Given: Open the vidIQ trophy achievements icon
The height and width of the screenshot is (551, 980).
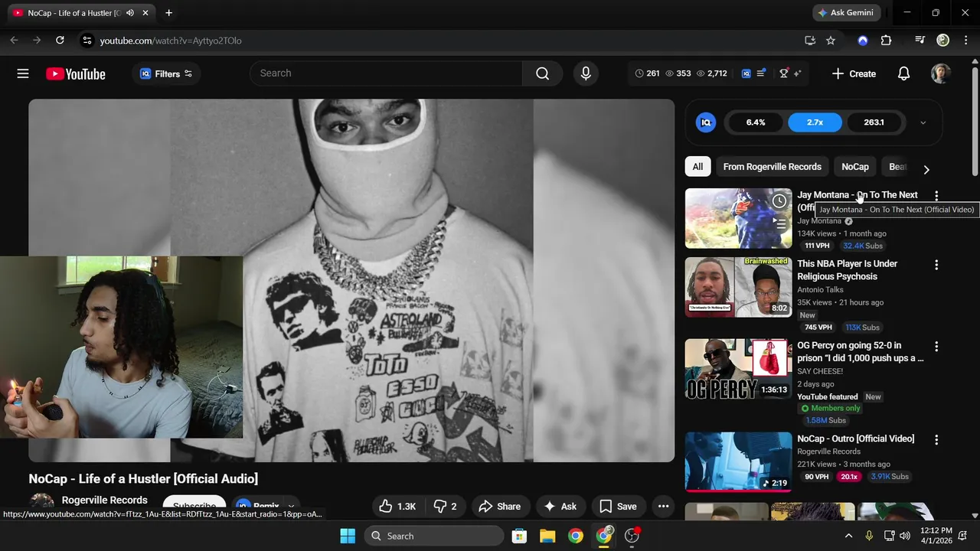Looking at the screenshot, I should click(784, 73).
